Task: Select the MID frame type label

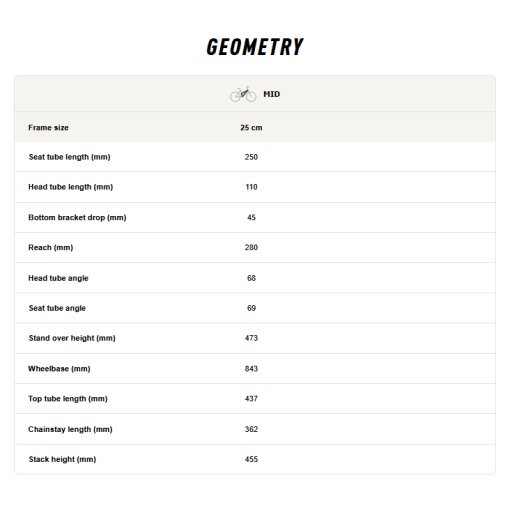Action: point(272,94)
